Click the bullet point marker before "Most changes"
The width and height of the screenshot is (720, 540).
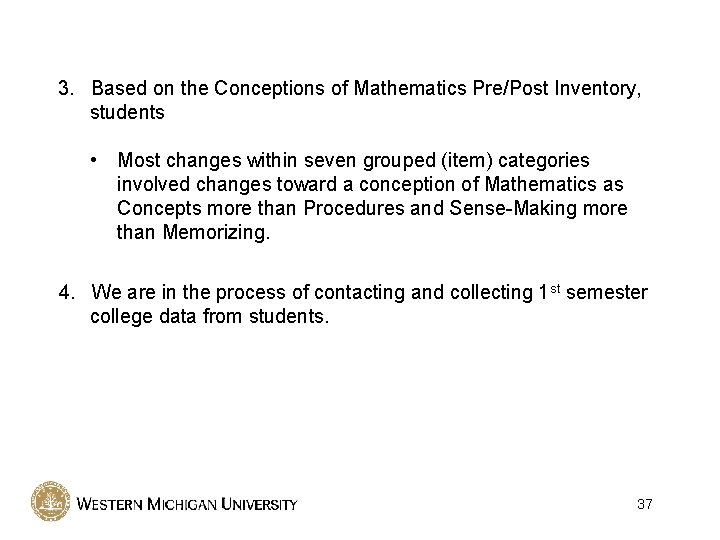point(91,160)
